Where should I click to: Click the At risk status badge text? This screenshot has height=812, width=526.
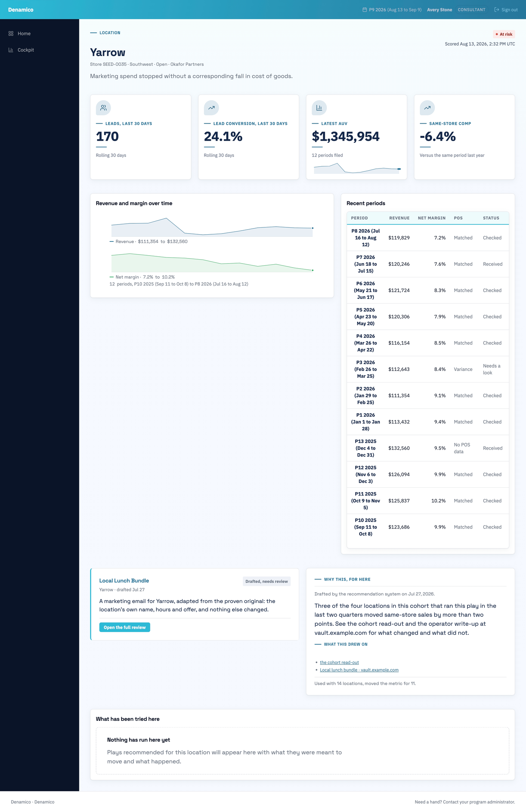[x=506, y=34]
